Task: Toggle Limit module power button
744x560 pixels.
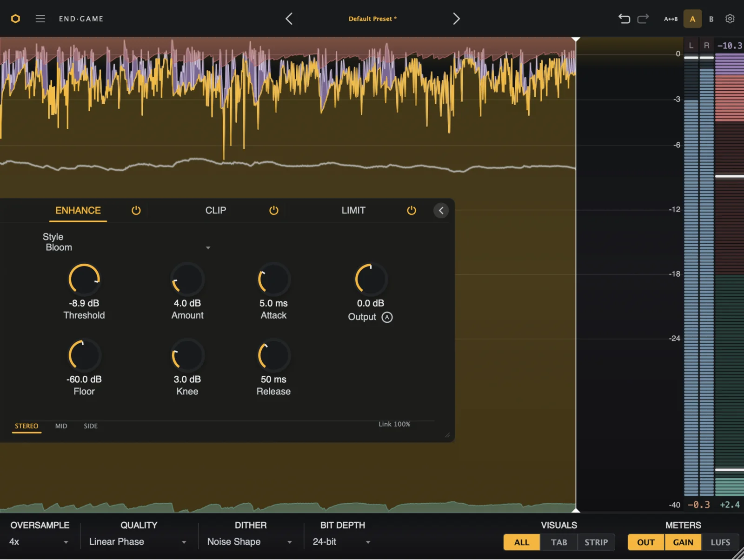Action: 412,210
